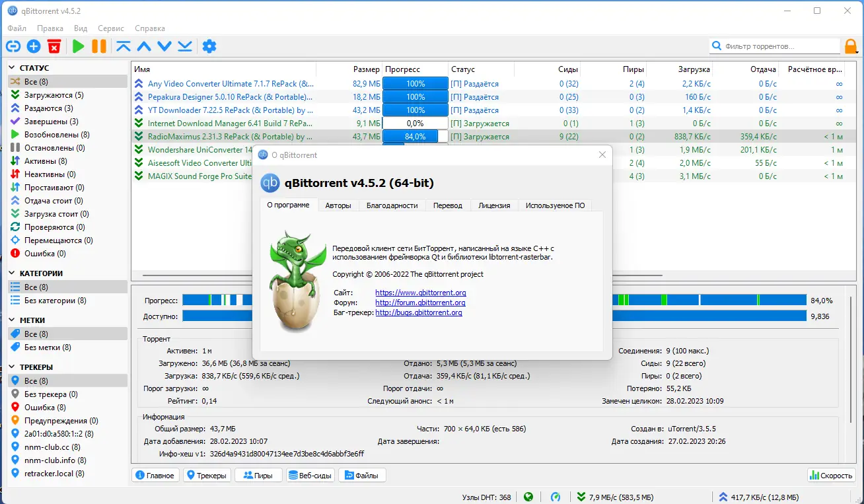Select Без метки (8) in the sidebar
Viewport: 864px width, 504px height.
click(x=67, y=347)
